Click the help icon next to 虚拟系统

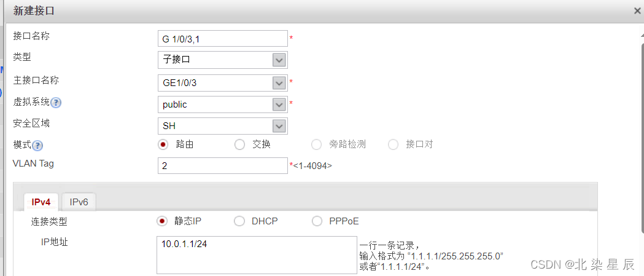pos(56,103)
